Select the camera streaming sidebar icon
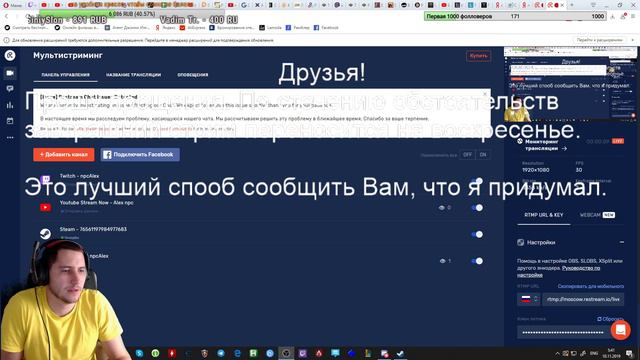The height and width of the screenshot is (360, 640). pos(10,73)
